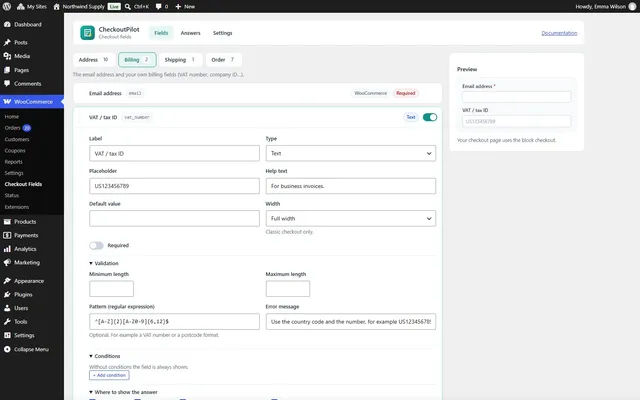Screen dimensions: 640x400
Task: Focus the Minimum length box
Action: pos(111,289)
